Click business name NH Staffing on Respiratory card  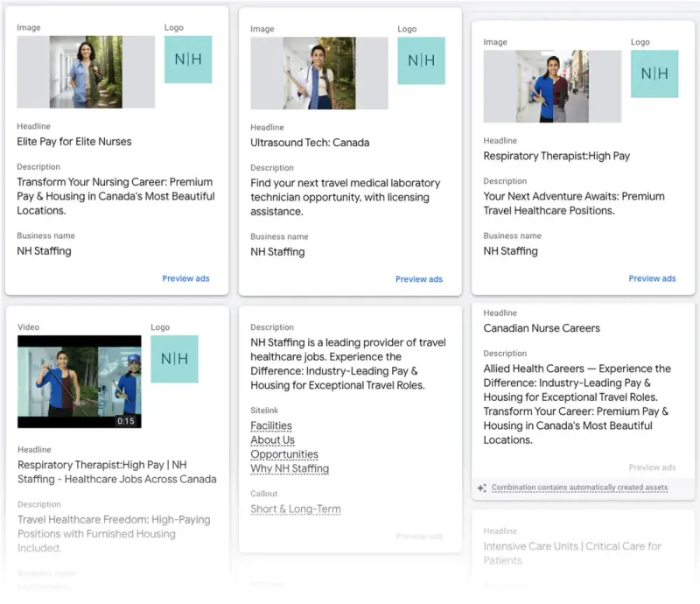(x=511, y=251)
